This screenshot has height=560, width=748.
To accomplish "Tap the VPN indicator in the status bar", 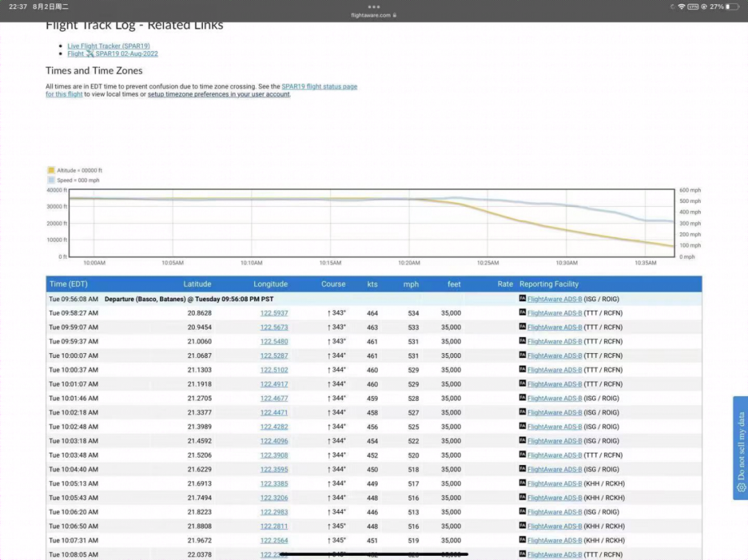I will [x=693, y=7].
